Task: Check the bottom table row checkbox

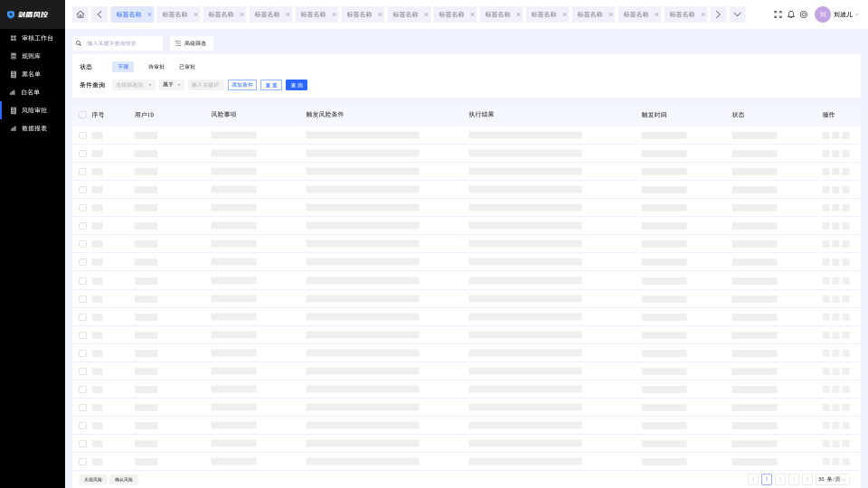Action: [x=82, y=462]
